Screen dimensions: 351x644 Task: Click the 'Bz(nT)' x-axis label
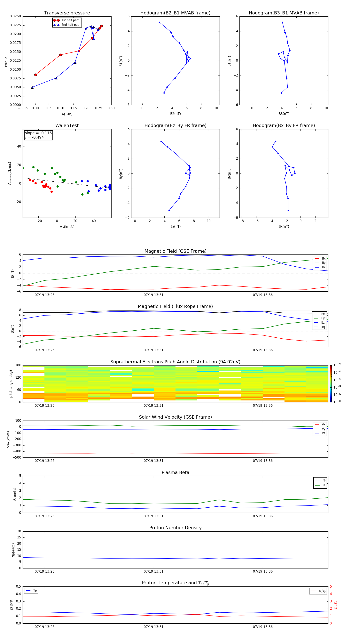pos(175,227)
